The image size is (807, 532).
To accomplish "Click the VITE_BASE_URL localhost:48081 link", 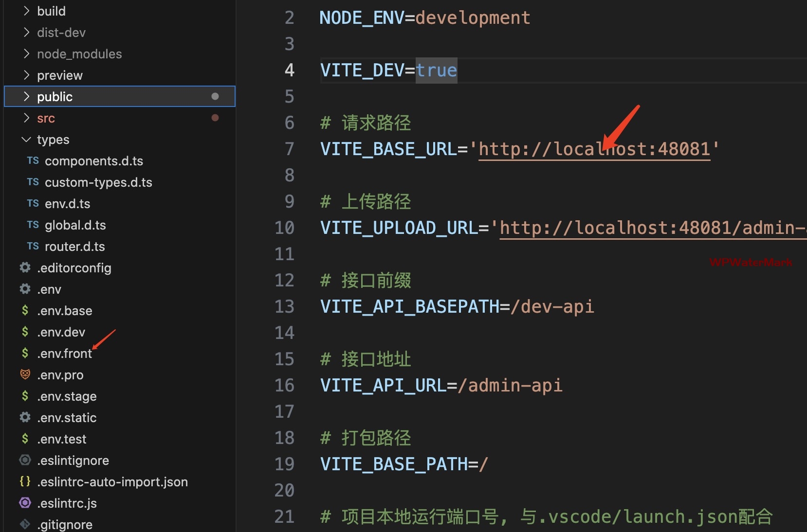I will coord(594,149).
